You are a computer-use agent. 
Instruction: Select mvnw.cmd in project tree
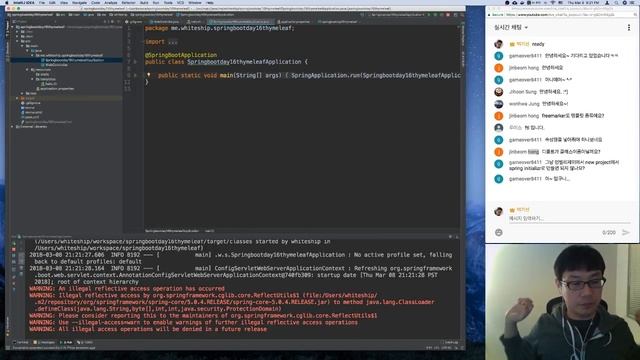tap(31, 112)
